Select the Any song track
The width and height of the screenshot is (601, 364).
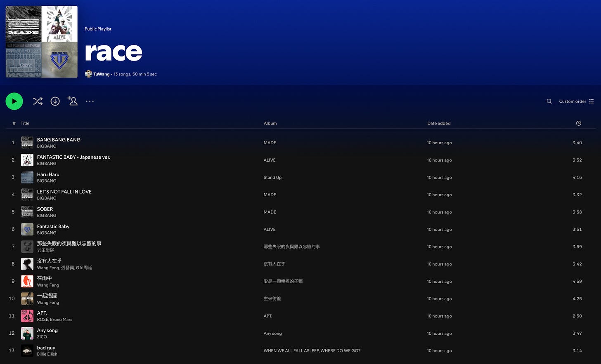pyautogui.click(x=47, y=330)
